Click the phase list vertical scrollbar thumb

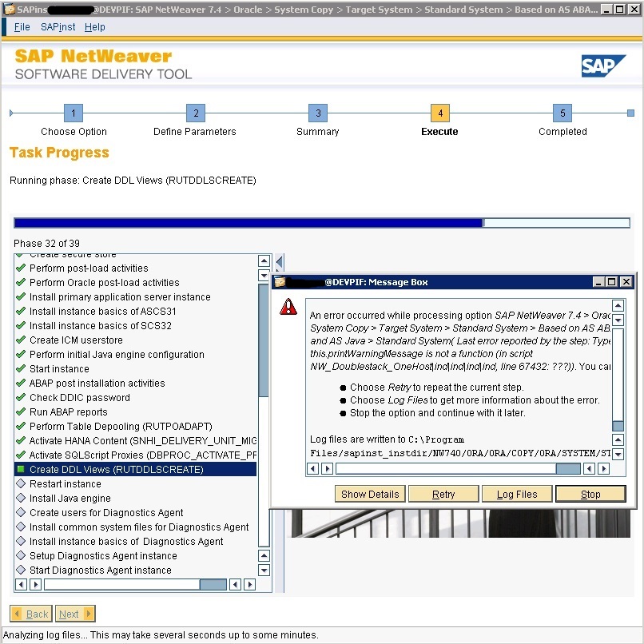pos(264,340)
